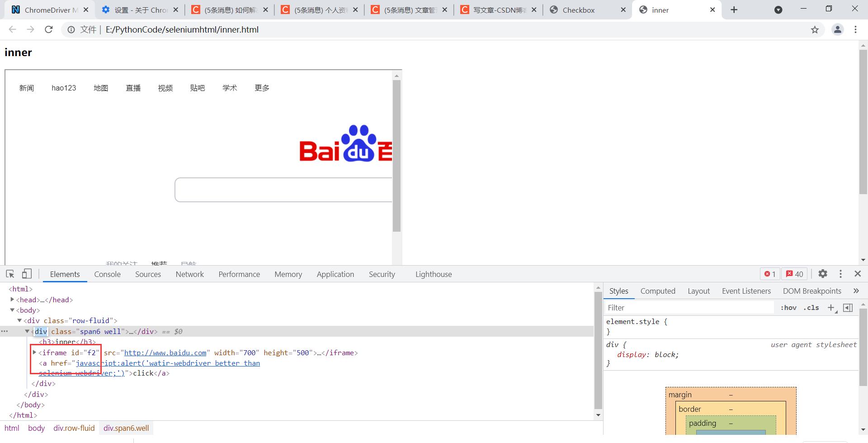Go forward in browser history
The height and width of the screenshot is (443, 868).
point(30,29)
